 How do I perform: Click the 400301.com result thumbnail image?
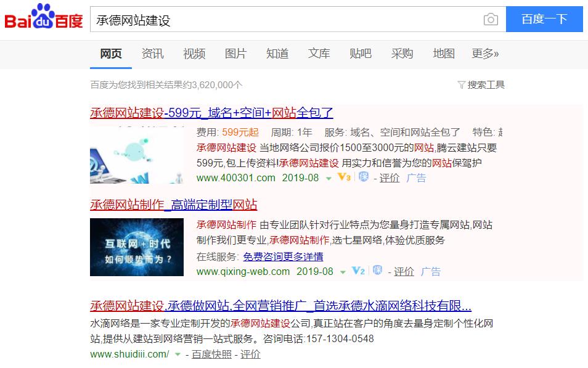[136, 155]
